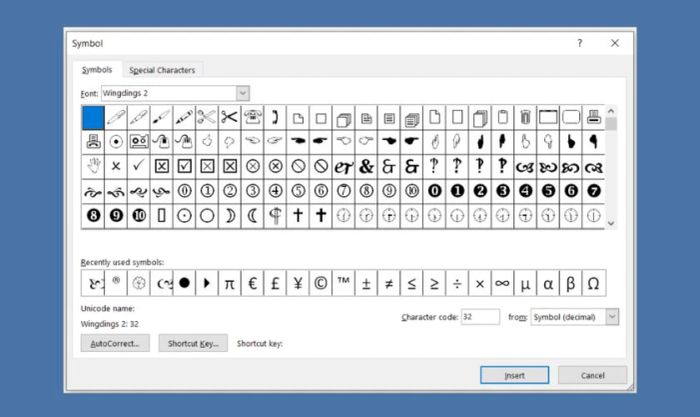Select the empty circle symbol in bottom row
Image resolution: width=700 pixels, height=417 pixels.
tap(207, 216)
